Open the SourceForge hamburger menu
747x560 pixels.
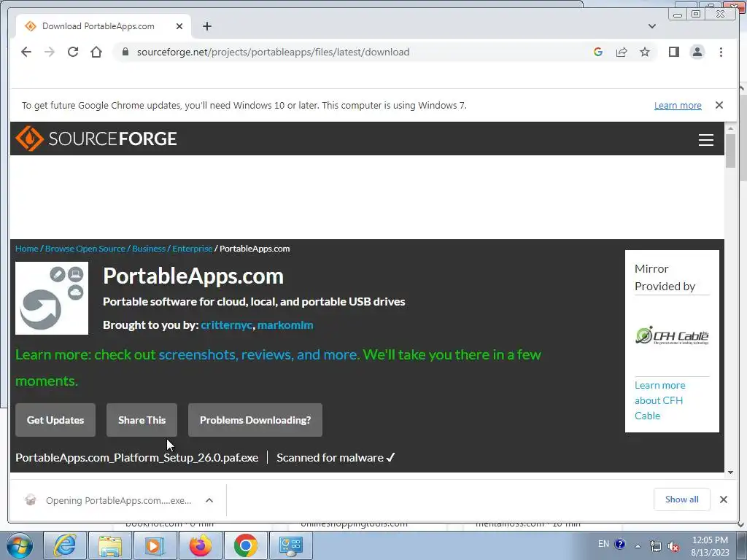point(705,139)
